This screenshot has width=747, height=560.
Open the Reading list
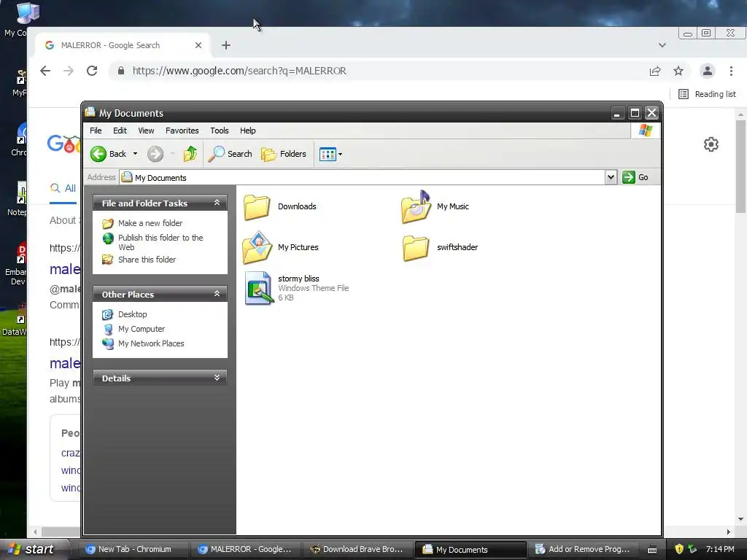pyautogui.click(x=707, y=94)
